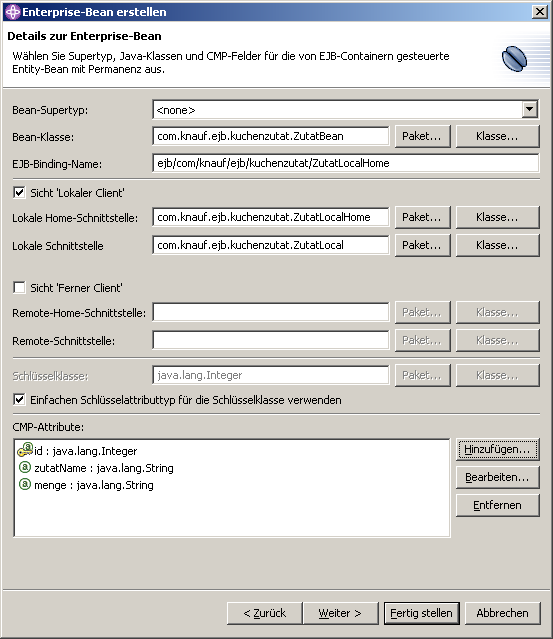Viewport: 553px width, 639px height.
Task: Click Fertig stellen button
Action: coord(421,613)
